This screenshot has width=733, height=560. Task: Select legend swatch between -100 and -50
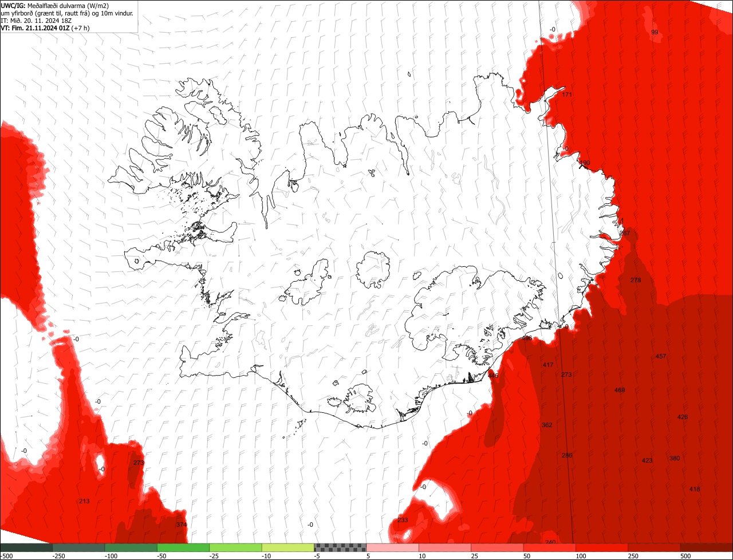coord(131,547)
